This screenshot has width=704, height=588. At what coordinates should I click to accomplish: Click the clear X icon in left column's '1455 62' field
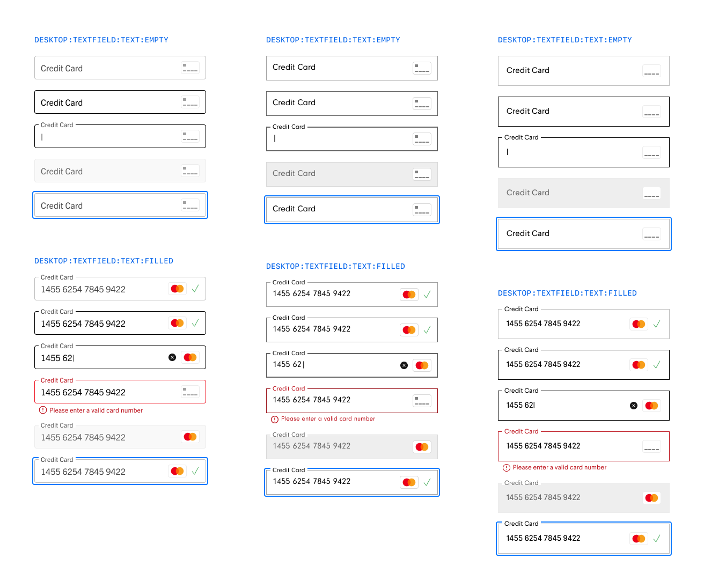click(x=172, y=357)
